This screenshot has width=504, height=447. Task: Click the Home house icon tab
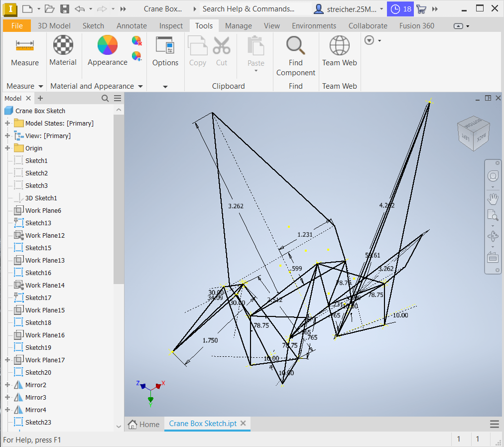click(132, 424)
